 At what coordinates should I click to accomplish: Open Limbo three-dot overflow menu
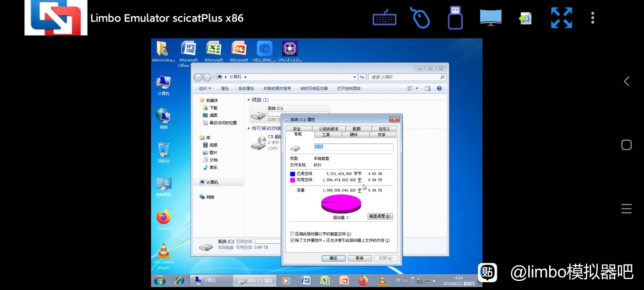click(x=592, y=18)
